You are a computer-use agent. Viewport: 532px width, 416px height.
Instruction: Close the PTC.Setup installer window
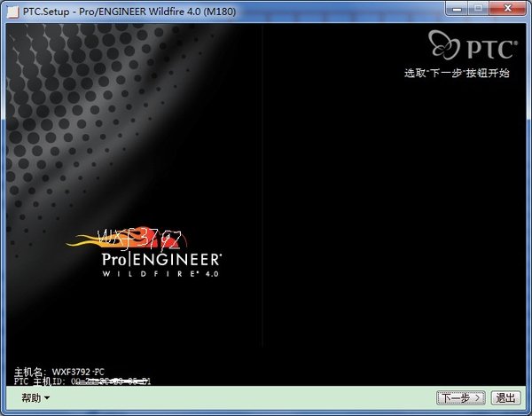508,9
